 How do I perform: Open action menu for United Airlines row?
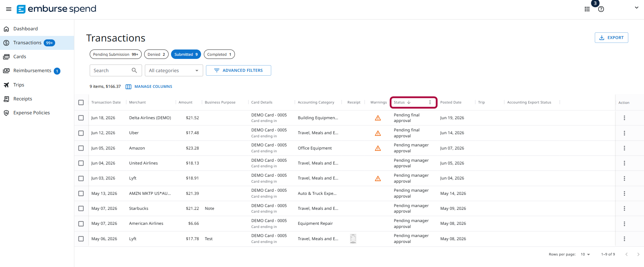pyautogui.click(x=624, y=163)
